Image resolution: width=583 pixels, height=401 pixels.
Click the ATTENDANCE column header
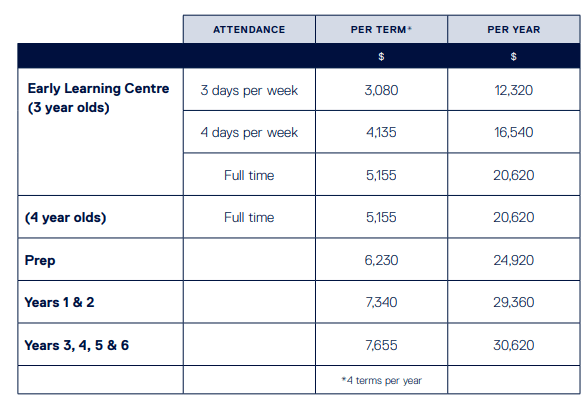[x=249, y=30]
